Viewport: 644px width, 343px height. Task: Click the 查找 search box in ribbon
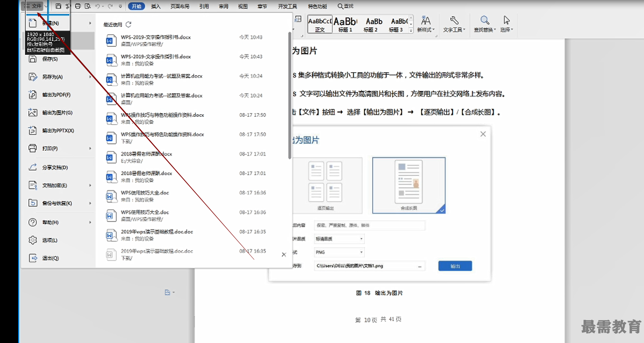346,6
